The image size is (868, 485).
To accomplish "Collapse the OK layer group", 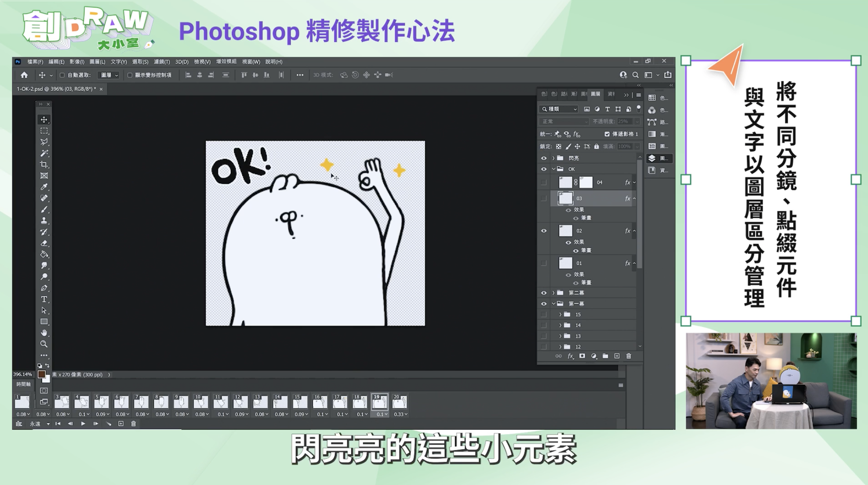I will [x=553, y=169].
